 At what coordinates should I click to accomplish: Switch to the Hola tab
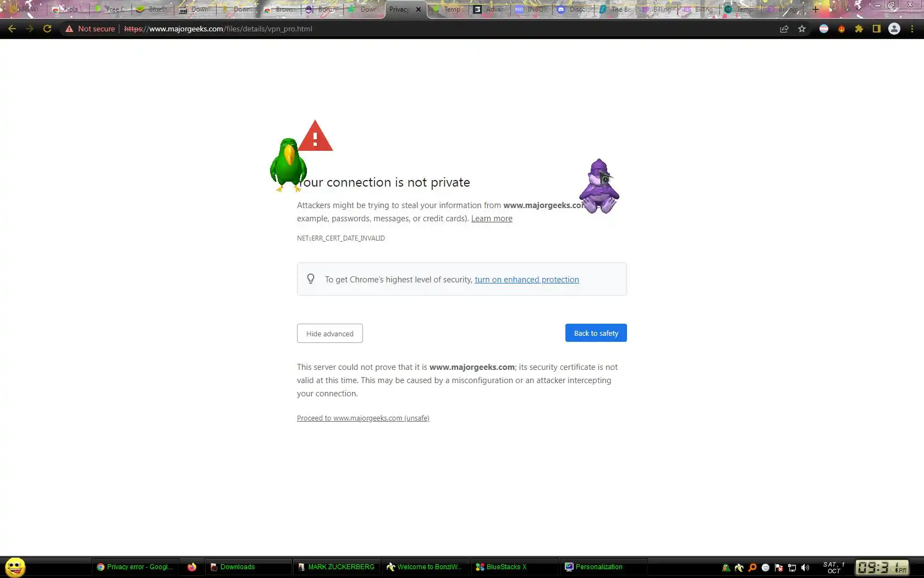(x=68, y=9)
